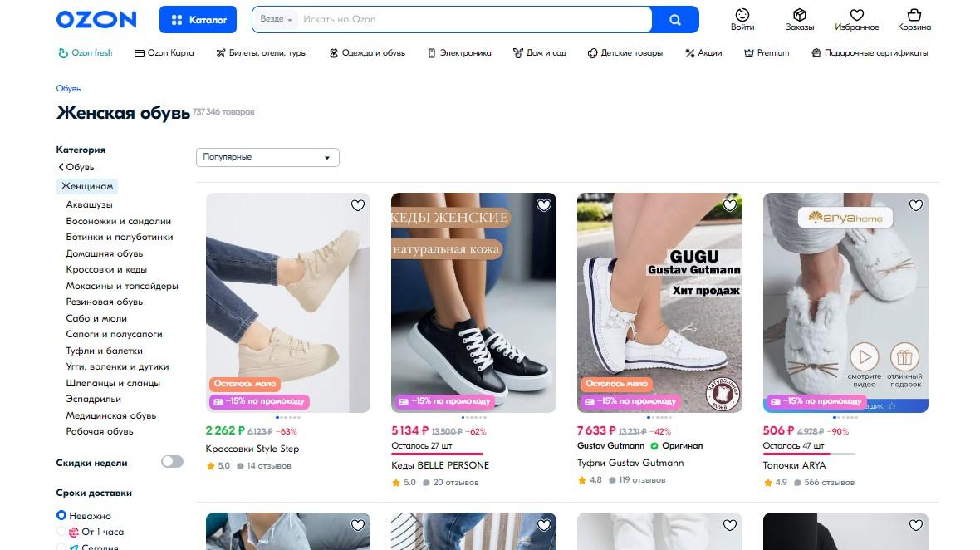The height and width of the screenshot is (550, 980).
Task: Enable the Скидки недели toggle
Action: pos(172,462)
